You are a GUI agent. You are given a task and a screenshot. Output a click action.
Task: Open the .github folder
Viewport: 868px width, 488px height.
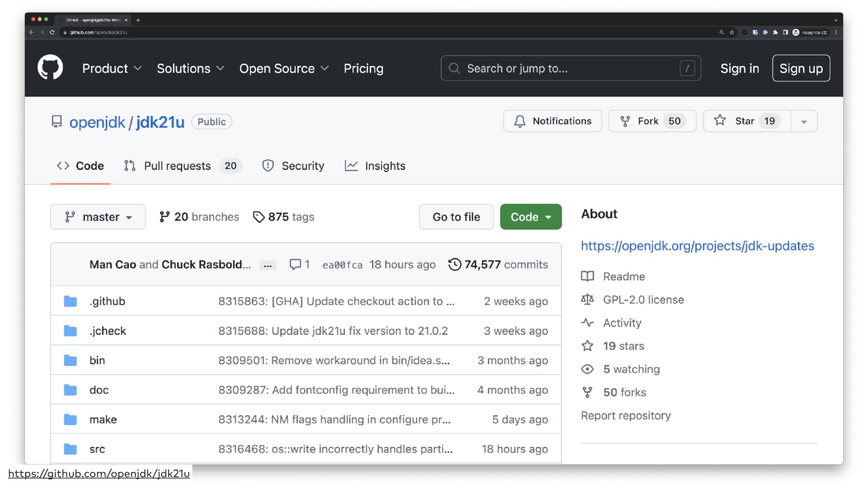pyautogui.click(x=107, y=301)
